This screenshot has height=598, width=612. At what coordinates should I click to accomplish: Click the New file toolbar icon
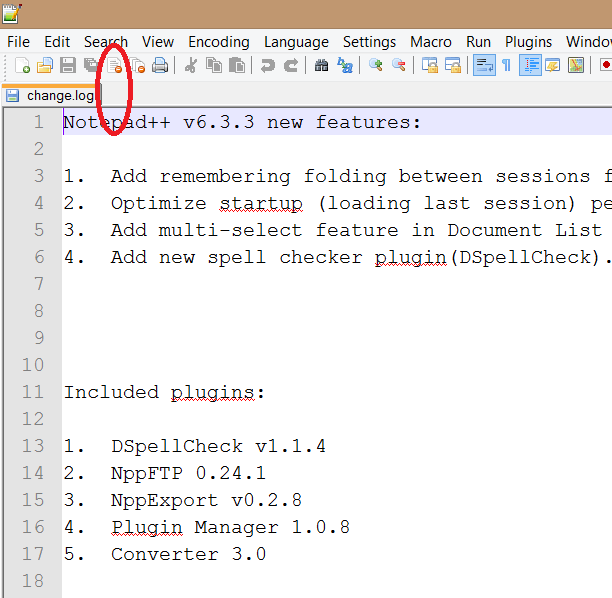coord(22,65)
